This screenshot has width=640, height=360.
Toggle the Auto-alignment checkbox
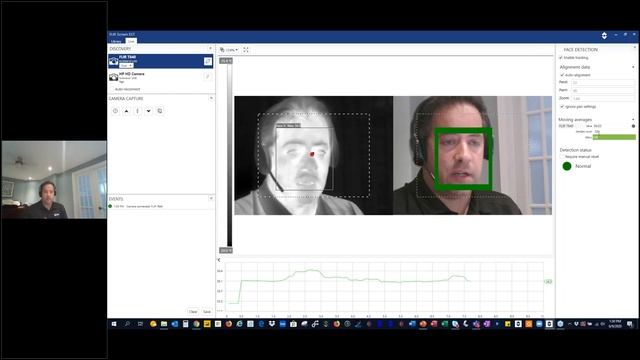coord(562,75)
